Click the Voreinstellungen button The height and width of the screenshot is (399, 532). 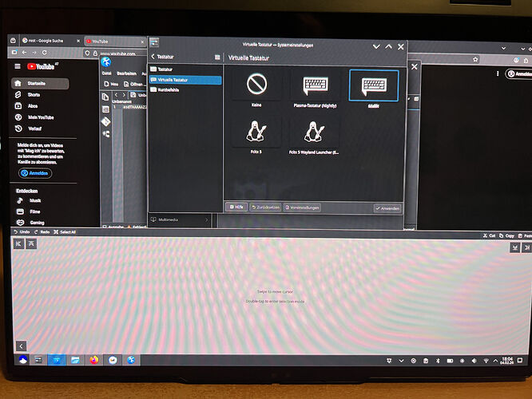303,207
